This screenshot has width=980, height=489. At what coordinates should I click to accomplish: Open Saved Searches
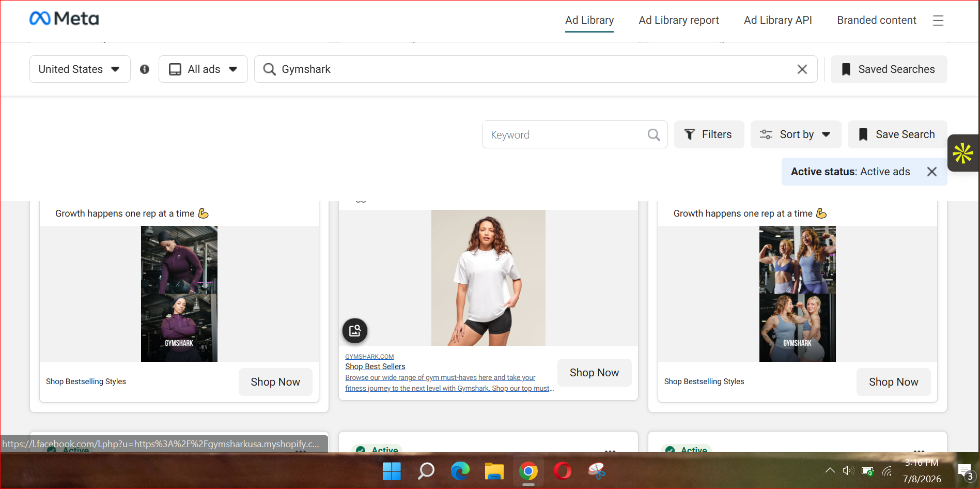(x=889, y=69)
